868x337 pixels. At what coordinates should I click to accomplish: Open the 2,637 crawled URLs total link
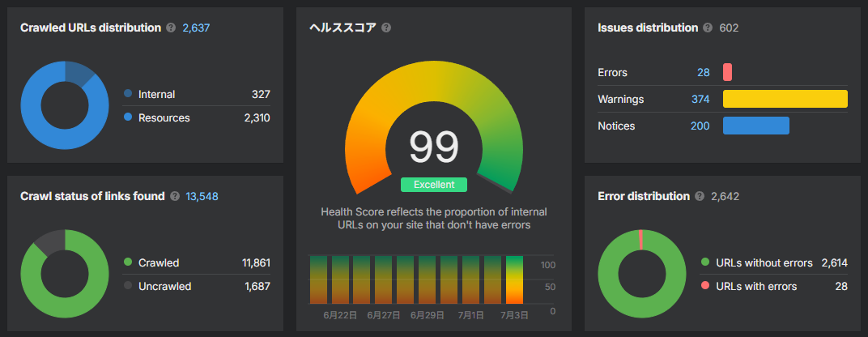196,28
